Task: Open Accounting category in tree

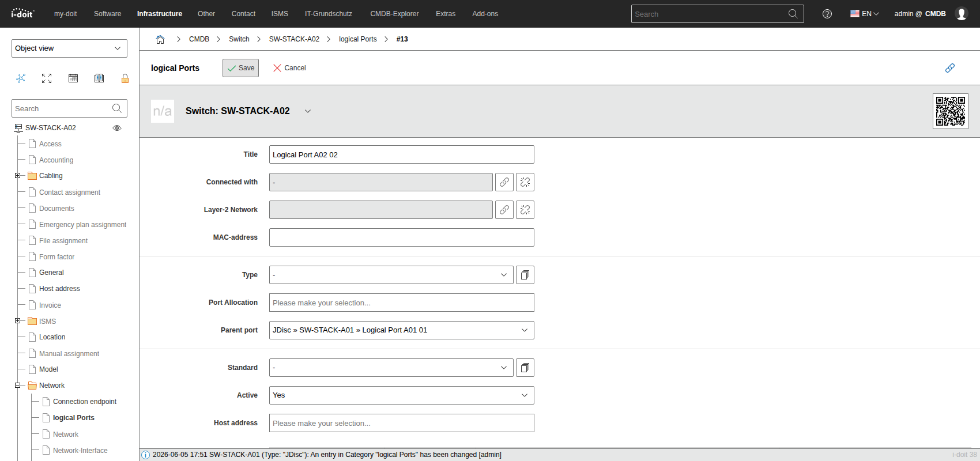Action: coord(56,160)
